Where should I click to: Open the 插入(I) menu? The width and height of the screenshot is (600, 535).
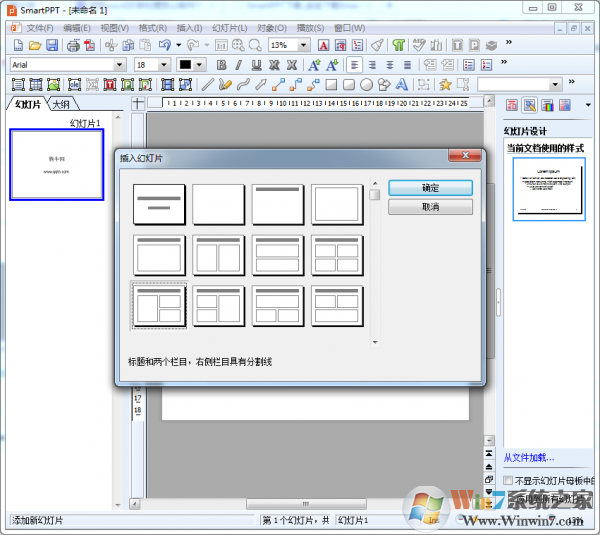point(188,27)
